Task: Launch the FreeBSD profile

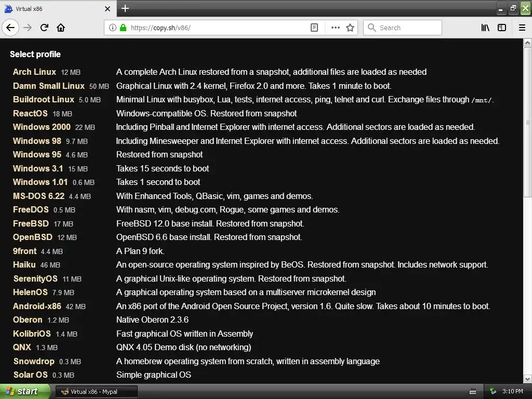Action: click(31, 223)
